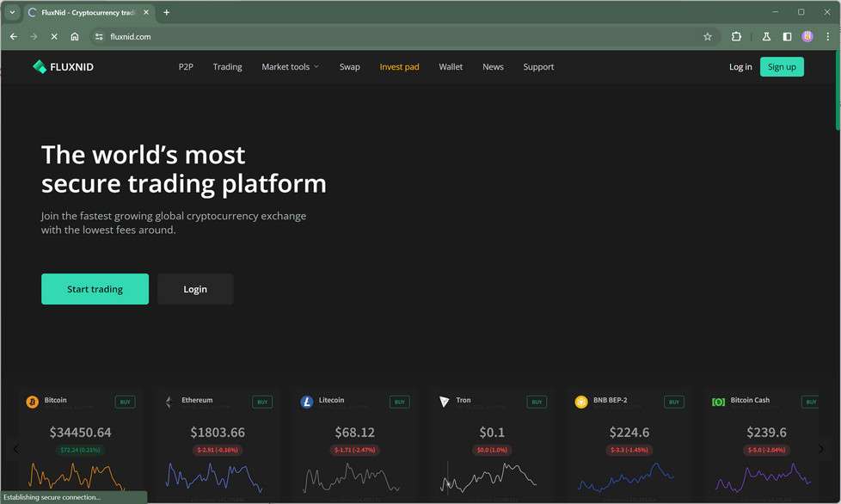The image size is (841, 504).
Task: Click BUY on the BNB BEP-2 card
Action: pos(674,402)
